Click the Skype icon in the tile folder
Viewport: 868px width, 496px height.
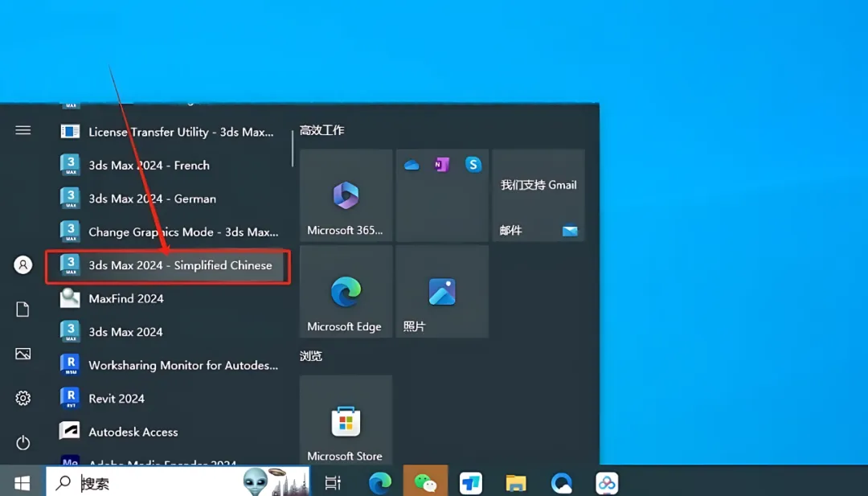(x=473, y=165)
